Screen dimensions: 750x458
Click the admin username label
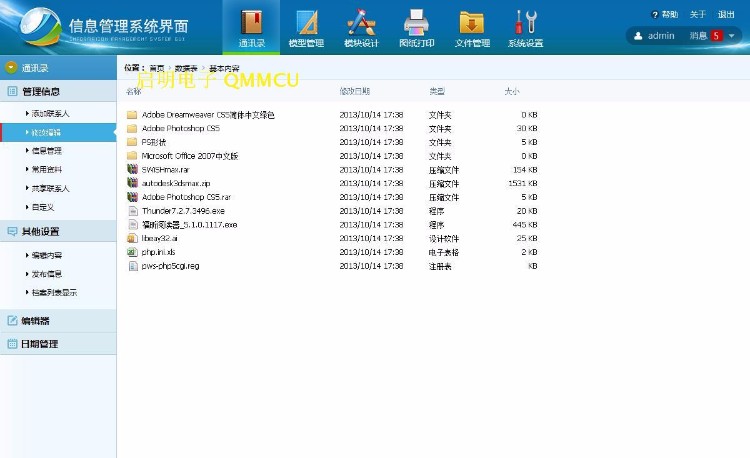(661, 36)
